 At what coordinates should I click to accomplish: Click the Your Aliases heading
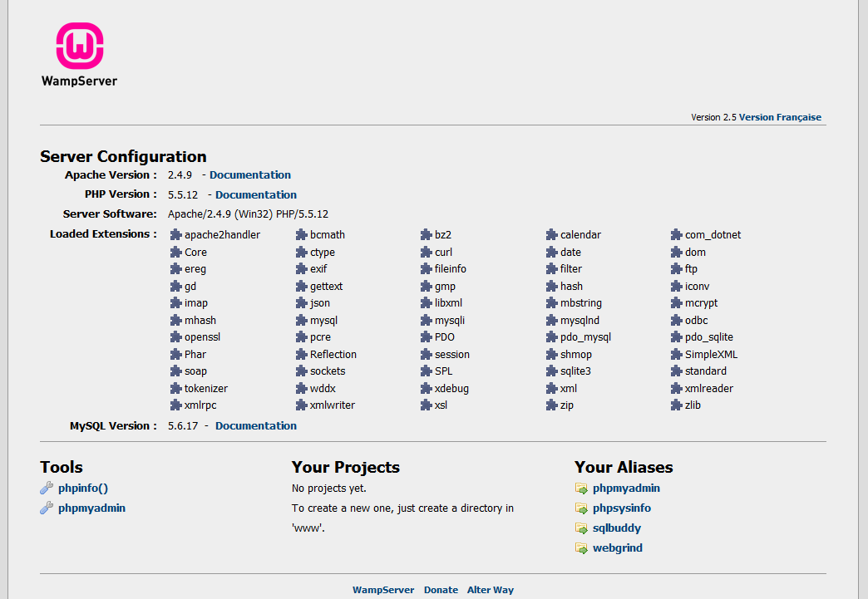pyautogui.click(x=624, y=468)
